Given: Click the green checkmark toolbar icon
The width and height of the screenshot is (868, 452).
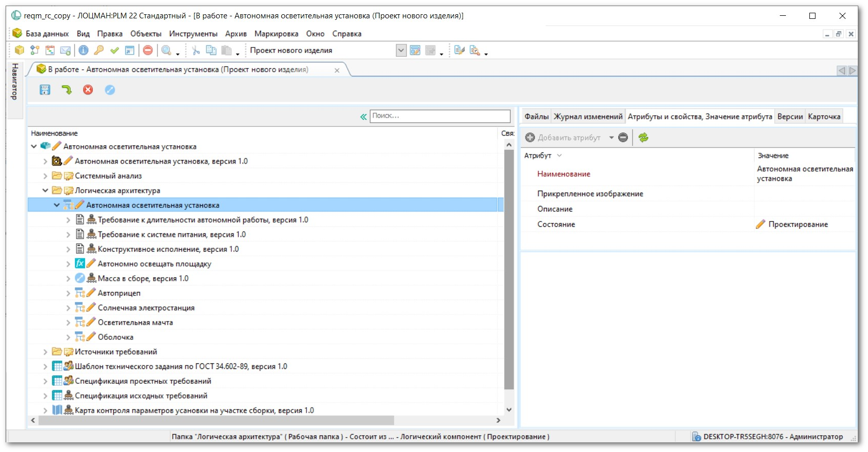Looking at the screenshot, I should pos(115,50).
